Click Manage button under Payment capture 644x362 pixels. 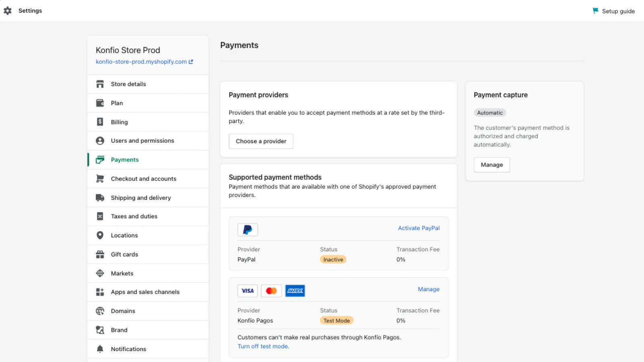pyautogui.click(x=491, y=165)
